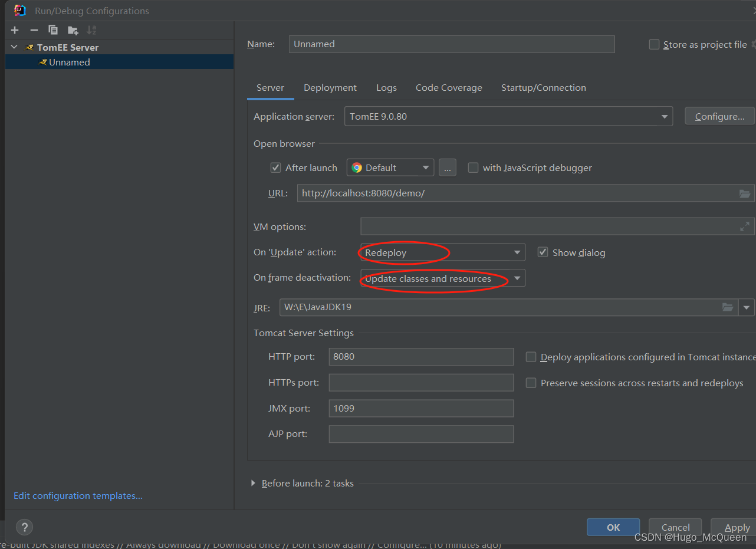Copy the selected configuration
This screenshot has height=549, width=756.
tap(53, 30)
